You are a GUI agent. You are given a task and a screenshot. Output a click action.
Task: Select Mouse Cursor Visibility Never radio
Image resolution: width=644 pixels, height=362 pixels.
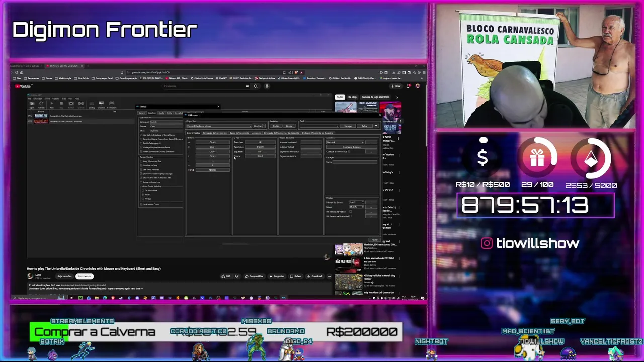(x=143, y=195)
